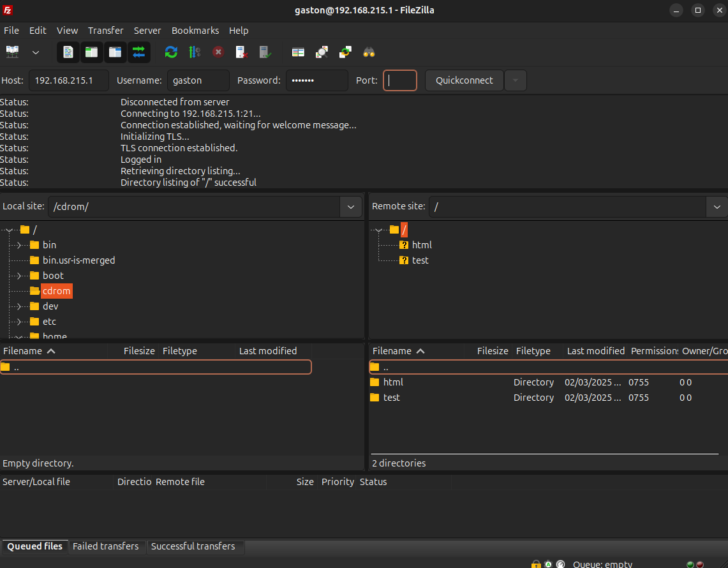The height and width of the screenshot is (568, 728).
Task: Expand the dev folder in local tree
Action: point(18,306)
